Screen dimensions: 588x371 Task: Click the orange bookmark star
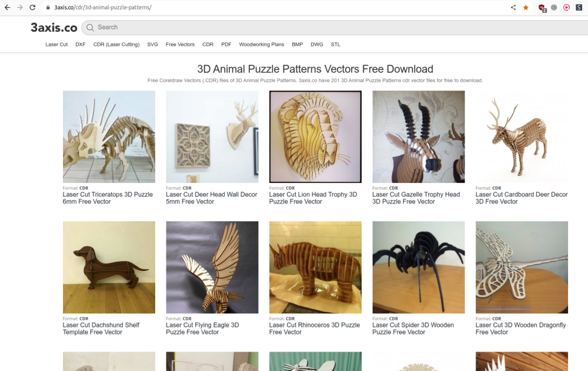coord(526,8)
